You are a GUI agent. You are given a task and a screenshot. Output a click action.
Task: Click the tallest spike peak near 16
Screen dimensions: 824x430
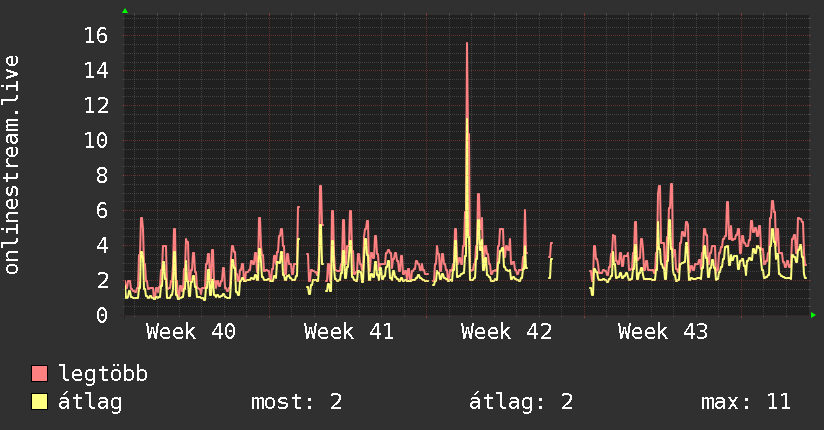click(x=467, y=43)
